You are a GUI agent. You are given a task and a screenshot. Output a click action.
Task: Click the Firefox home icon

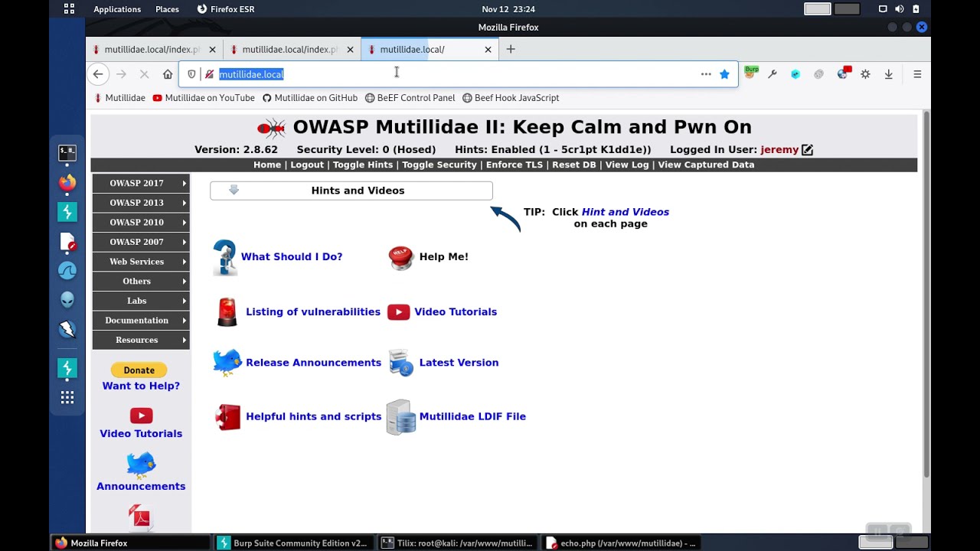point(168,74)
